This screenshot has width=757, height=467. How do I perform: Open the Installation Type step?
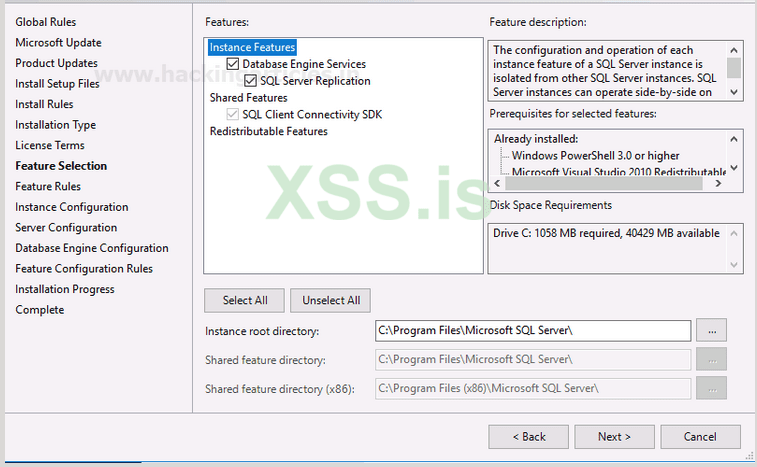tap(56, 125)
